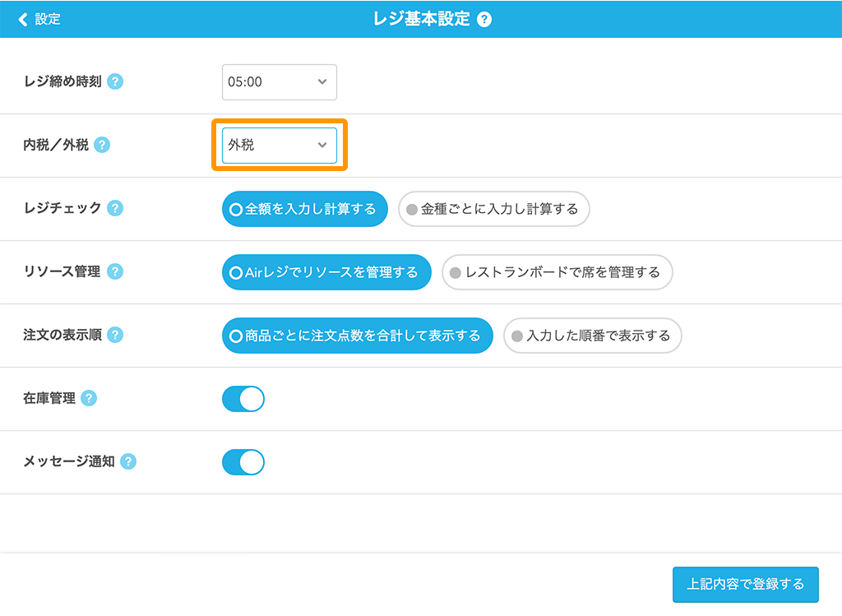Show help for メッセージ通知
This screenshot has height=616, width=842.
(x=128, y=462)
